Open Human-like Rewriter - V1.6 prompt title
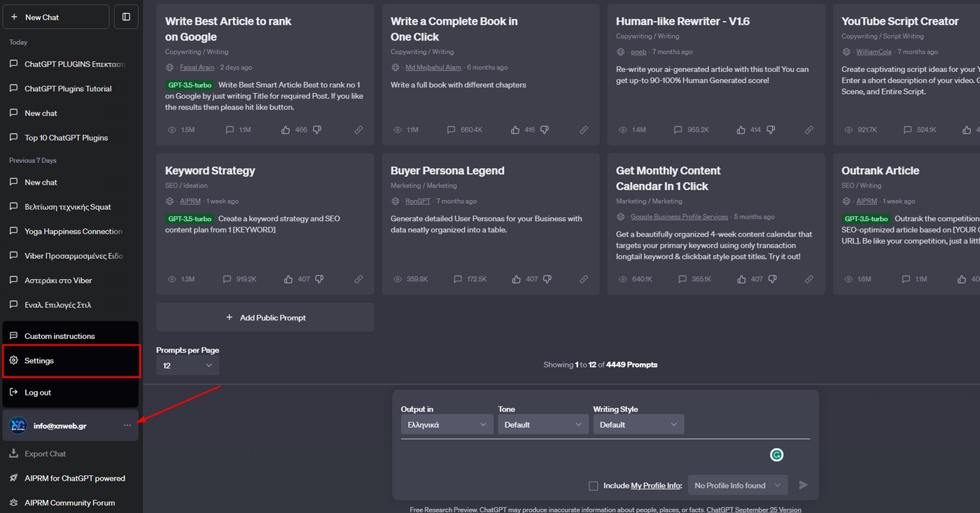The height and width of the screenshot is (513, 980). coord(682,22)
